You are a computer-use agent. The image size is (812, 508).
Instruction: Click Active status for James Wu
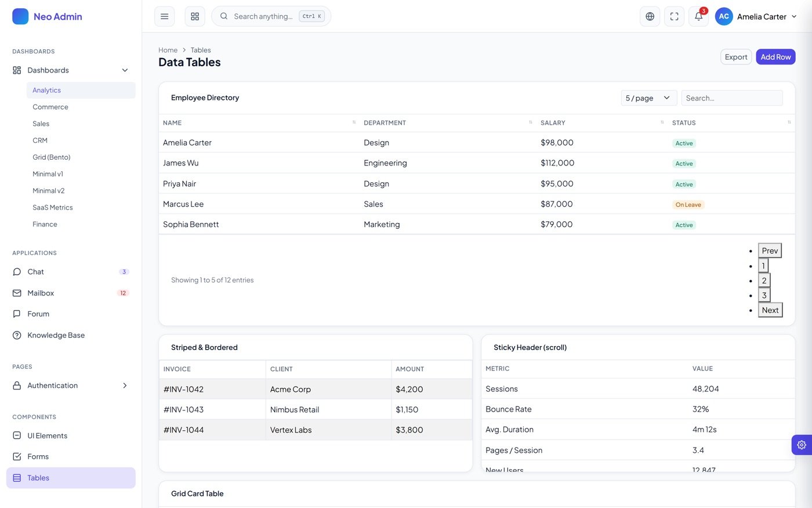(684, 164)
